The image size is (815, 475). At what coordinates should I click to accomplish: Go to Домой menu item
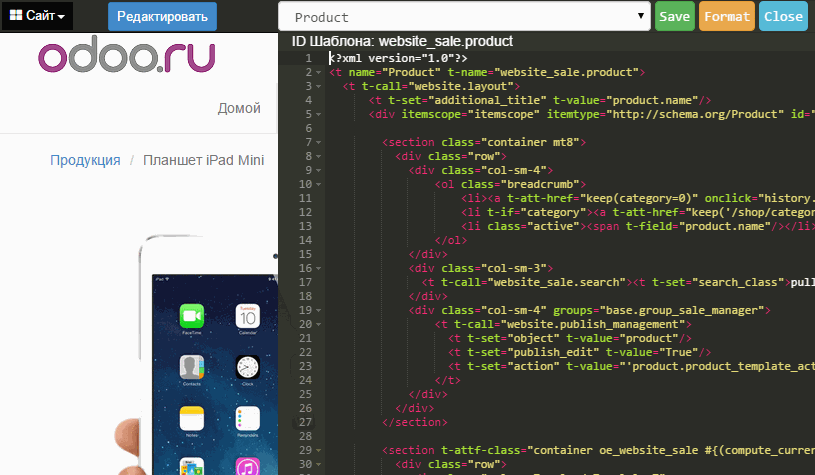coord(239,108)
